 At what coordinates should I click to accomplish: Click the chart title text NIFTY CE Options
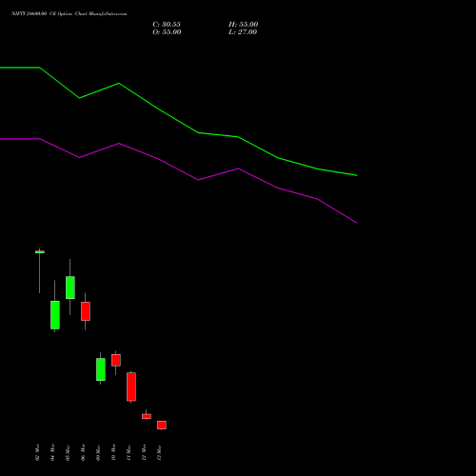pyautogui.click(x=69, y=13)
